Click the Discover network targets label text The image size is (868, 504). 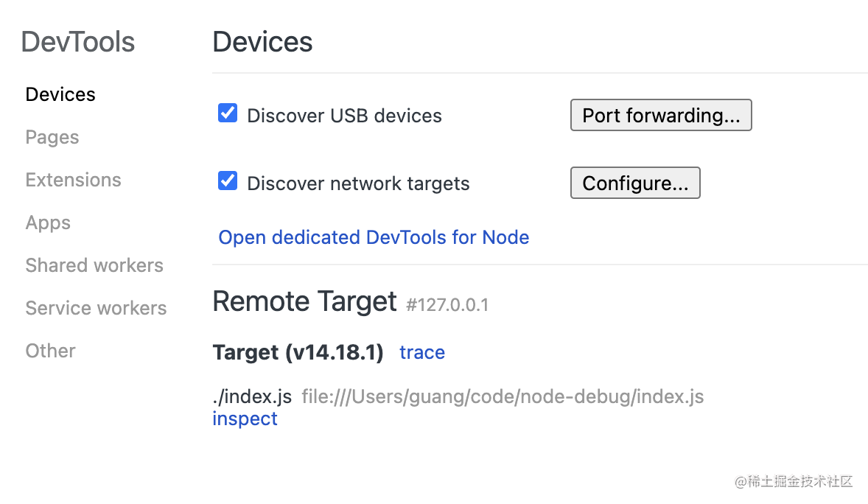click(358, 183)
